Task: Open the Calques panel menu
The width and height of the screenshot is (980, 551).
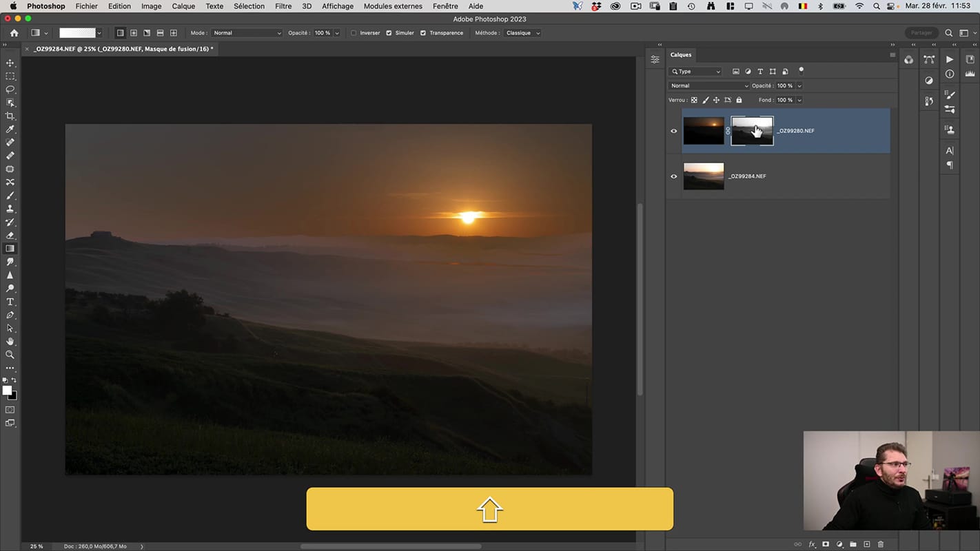Action: coord(892,55)
